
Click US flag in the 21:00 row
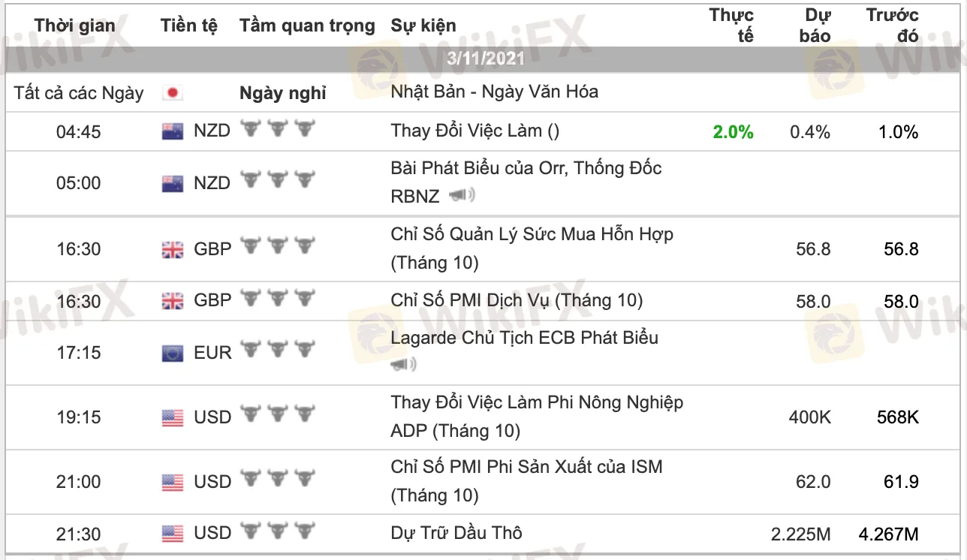[x=173, y=482]
